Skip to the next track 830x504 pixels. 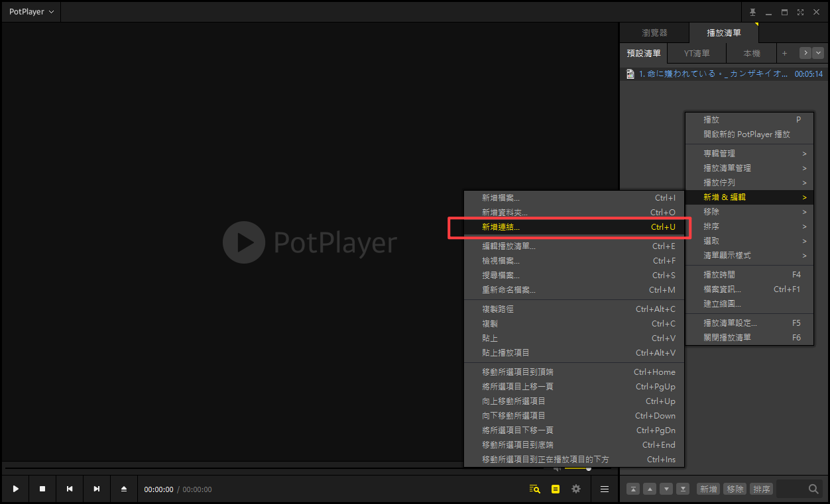click(x=97, y=489)
